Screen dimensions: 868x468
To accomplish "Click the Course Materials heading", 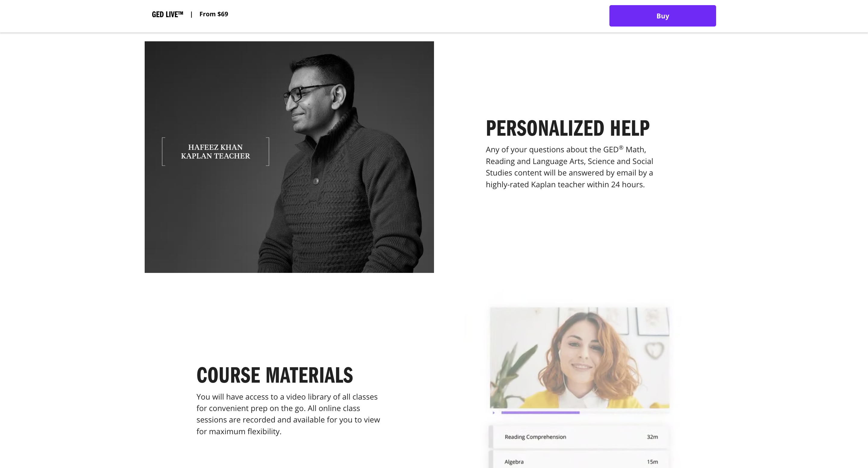I will click(275, 376).
